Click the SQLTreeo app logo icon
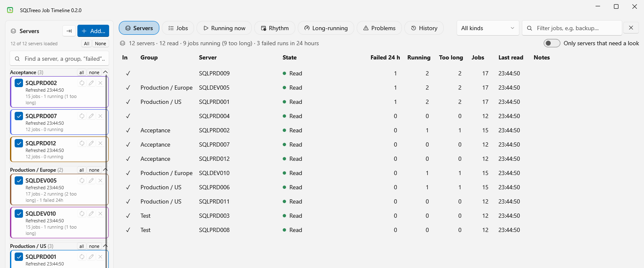This screenshot has width=644, height=268. click(x=10, y=10)
